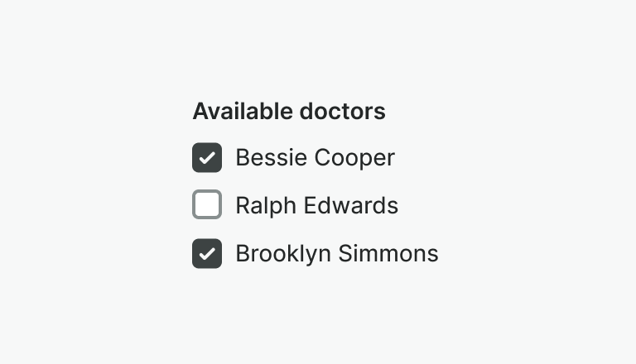
Task: Click the word "Simmons" in the list
Action: coord(388,253)
